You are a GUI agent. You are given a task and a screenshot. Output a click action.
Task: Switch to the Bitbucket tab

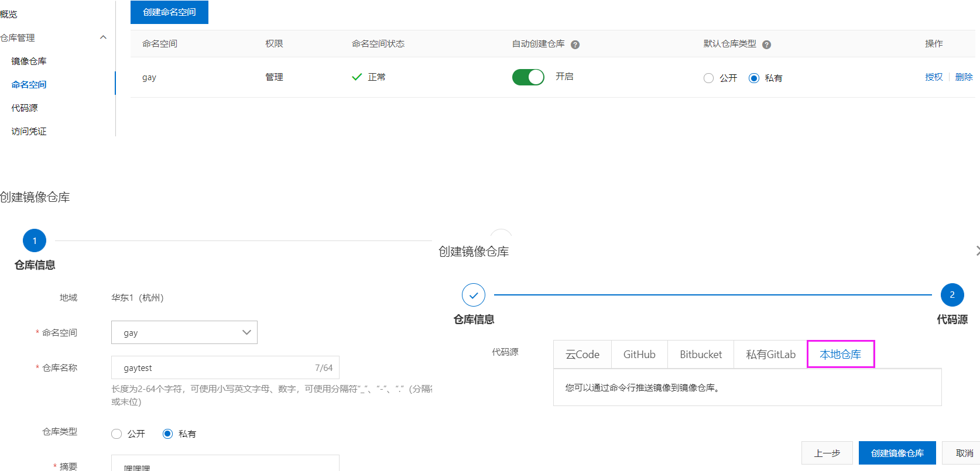701,355
